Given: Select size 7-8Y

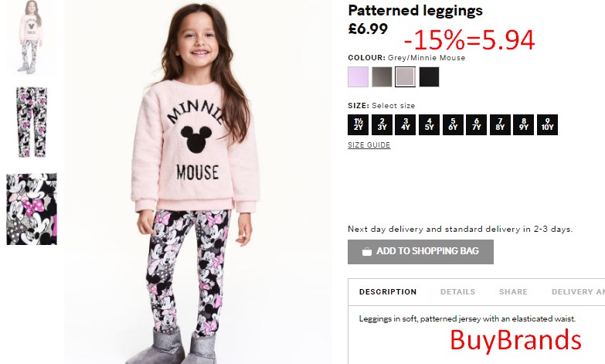Looking at the screenshot, I should point(500,124).
